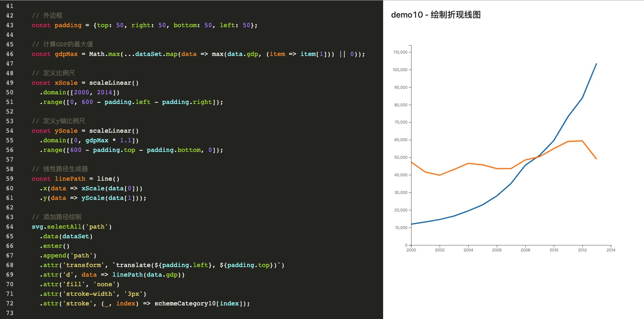Image resolution: width=644 pixels, height=319 pixels.
Task: Click line number 43 in the gutter
Action: click(10, 25)
